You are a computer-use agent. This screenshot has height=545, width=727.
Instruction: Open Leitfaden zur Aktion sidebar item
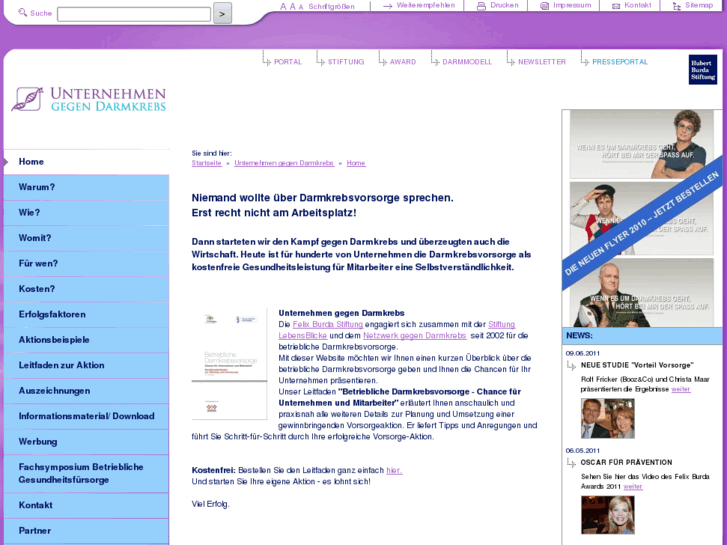click(86, 365)
